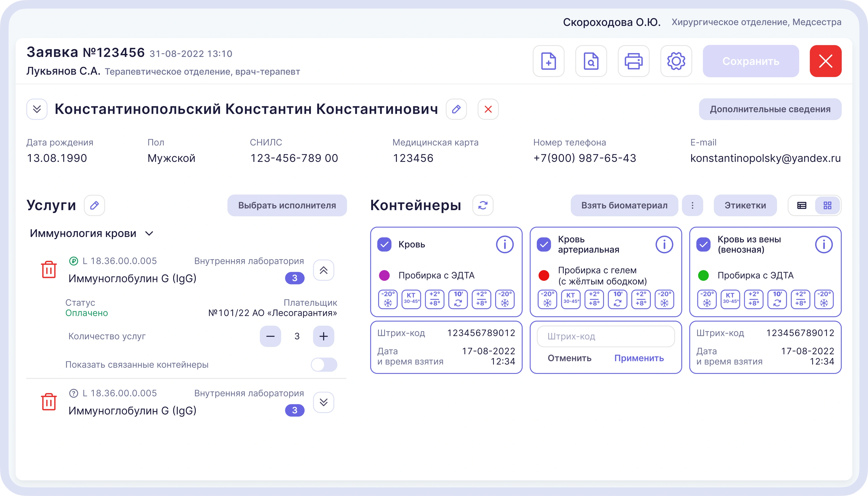Click КТ 30-45° icon in Кровь card
868x496 pixels.
coord(411,299)
